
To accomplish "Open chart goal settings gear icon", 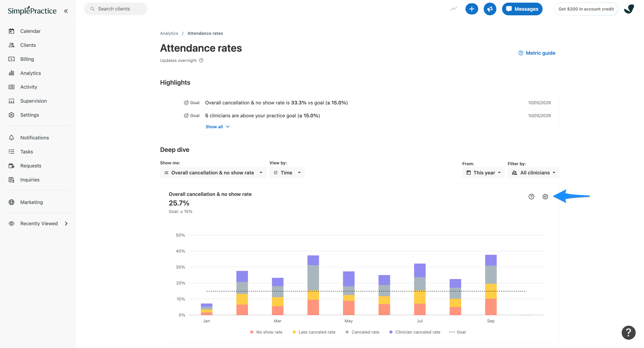I will click(545, 197).
